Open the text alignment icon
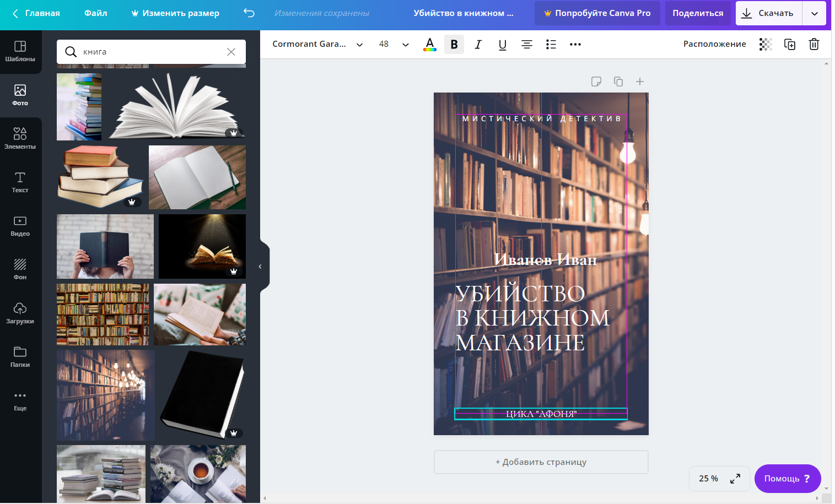 (526, 44)
